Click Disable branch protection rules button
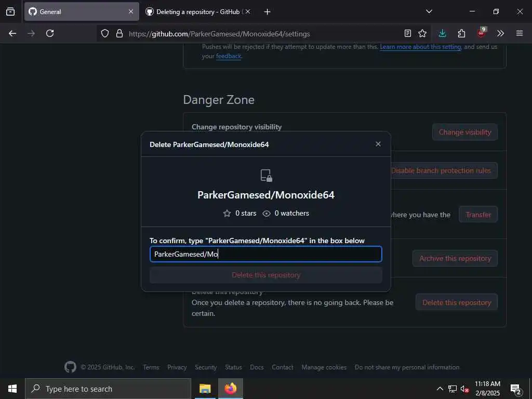This screenshot has height=399, width=532. tap(444, 170)
